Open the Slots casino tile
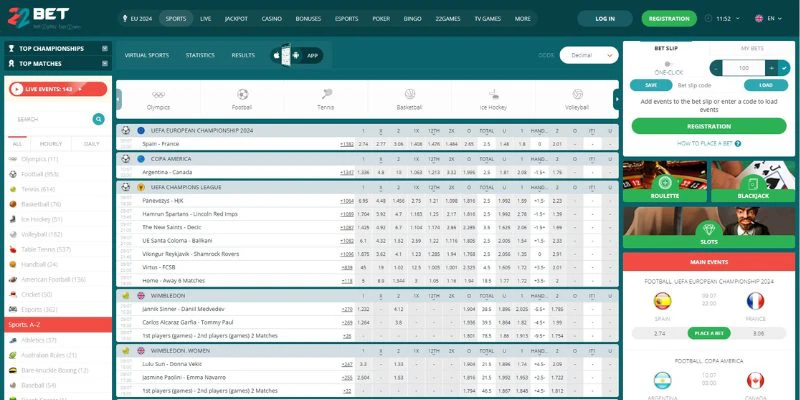800x400 pixels. pos(709,228)
